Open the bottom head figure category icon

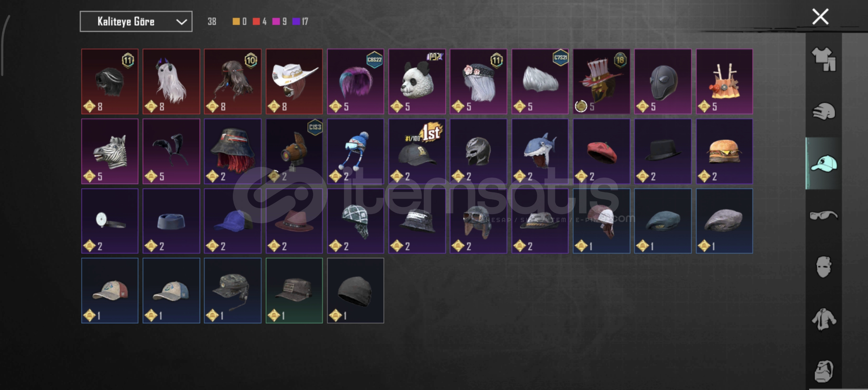824,371
